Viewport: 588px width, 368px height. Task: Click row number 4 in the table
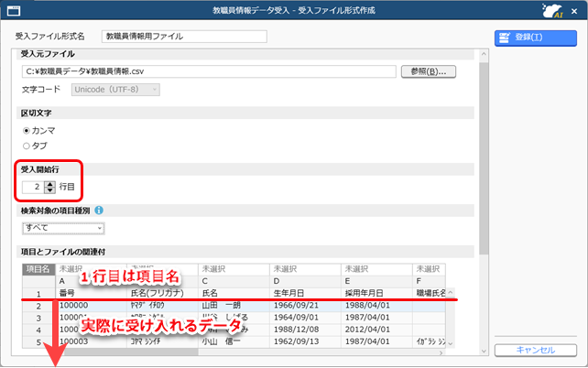pos(38,330)
